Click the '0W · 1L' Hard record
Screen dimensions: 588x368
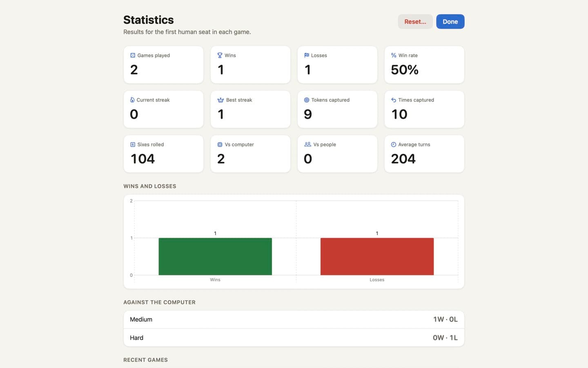tap(445, 338)
